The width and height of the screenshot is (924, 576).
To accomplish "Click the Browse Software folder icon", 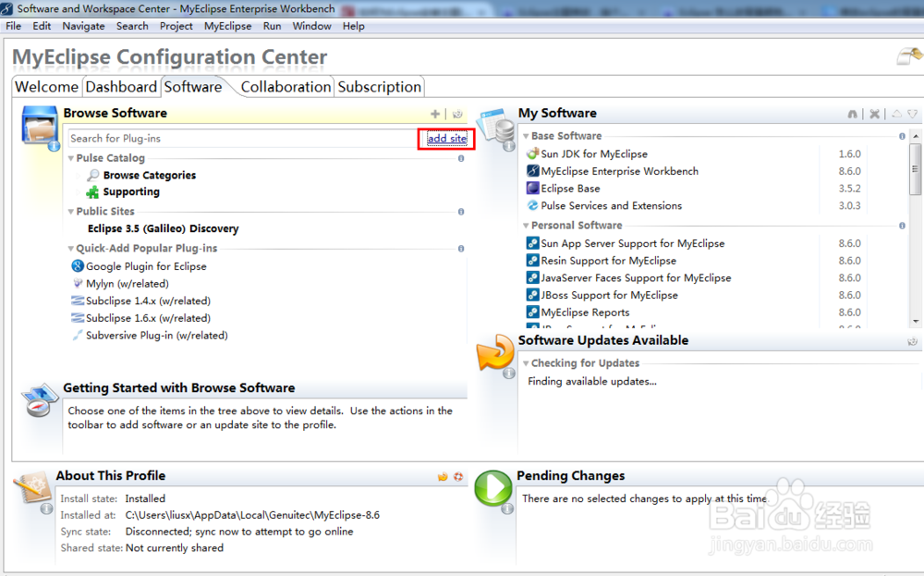I will [x=40, y=126].
